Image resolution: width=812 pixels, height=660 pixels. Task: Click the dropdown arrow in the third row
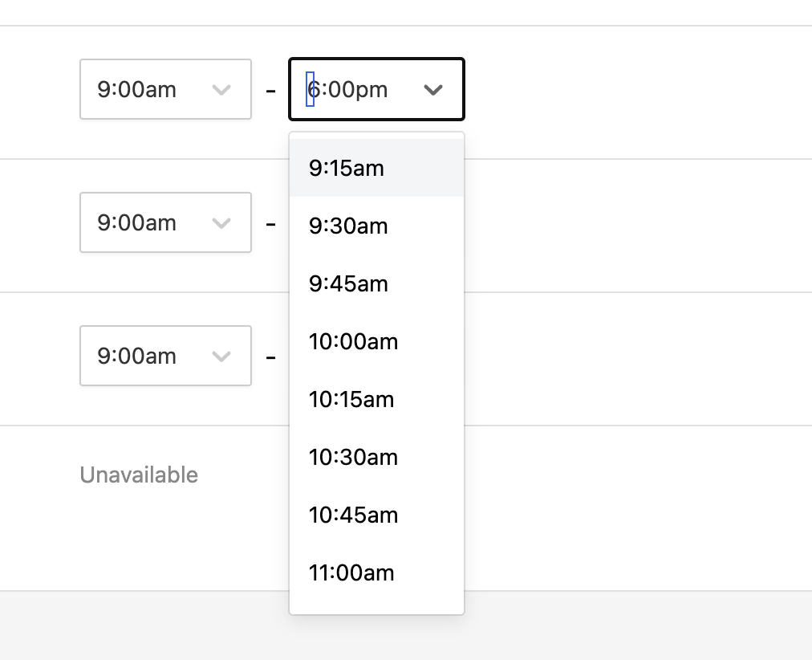click(x=221, y=356)
